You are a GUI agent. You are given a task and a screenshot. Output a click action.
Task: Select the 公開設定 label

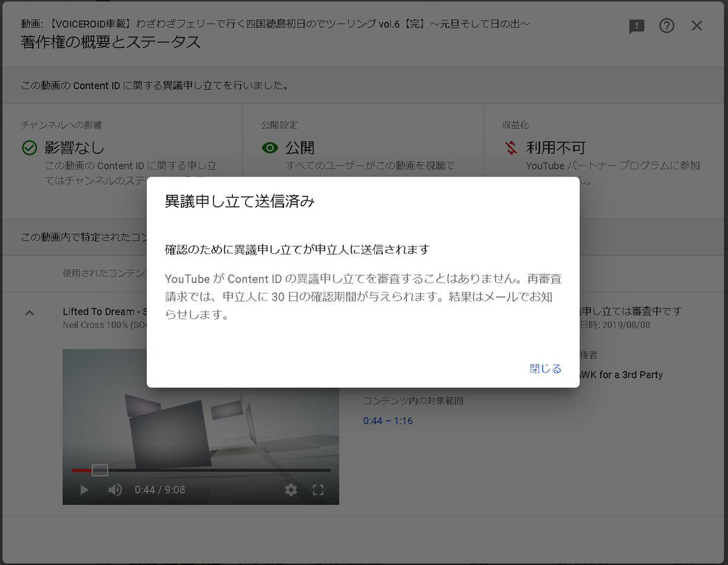[279, 125]
